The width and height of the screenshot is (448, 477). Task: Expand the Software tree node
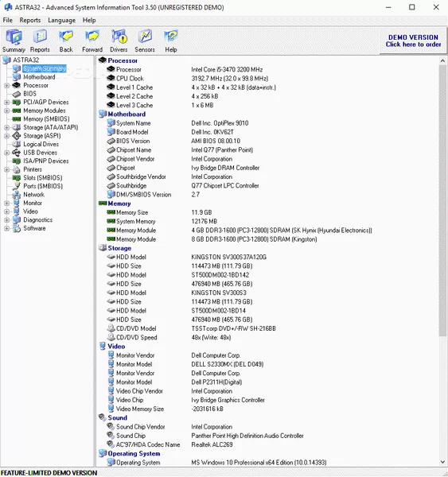tap(6, 228)
